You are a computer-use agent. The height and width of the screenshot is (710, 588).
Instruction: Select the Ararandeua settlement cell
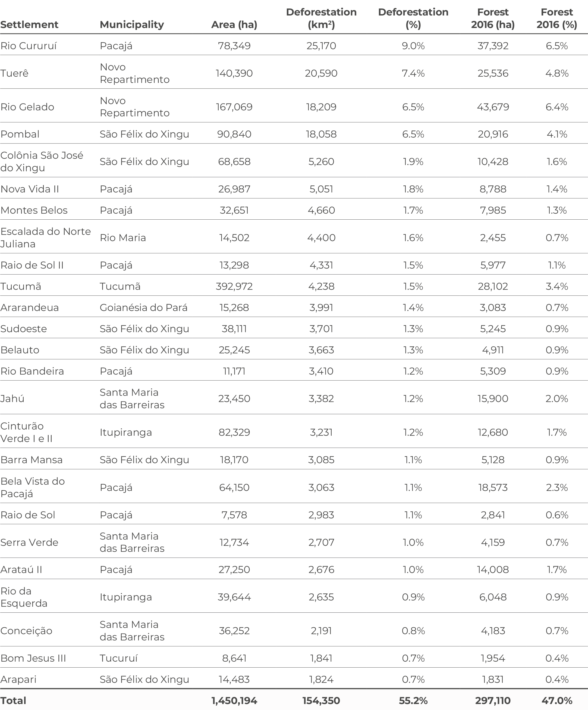pos(30,308)
